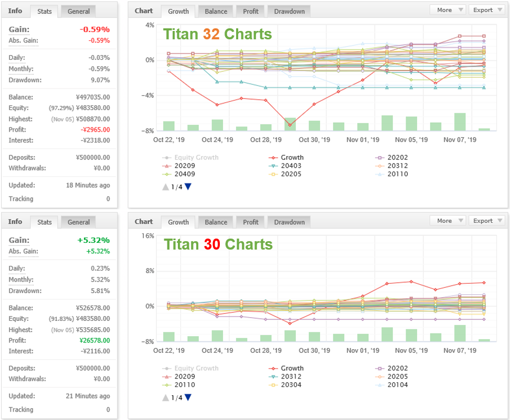Image resolution: width=510 pixels, height=420 pixels.
Task: Go to previous legend page in Titan 30 chart
Action: coord(166,397)
